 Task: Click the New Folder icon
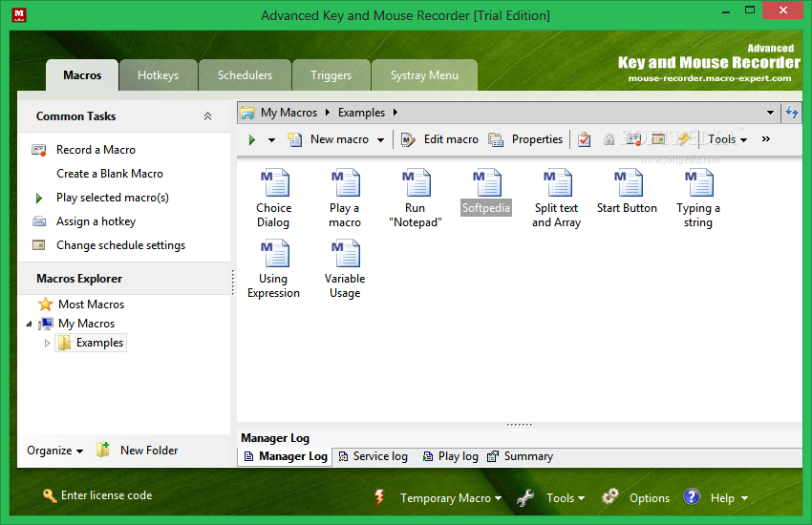(103, 450)
